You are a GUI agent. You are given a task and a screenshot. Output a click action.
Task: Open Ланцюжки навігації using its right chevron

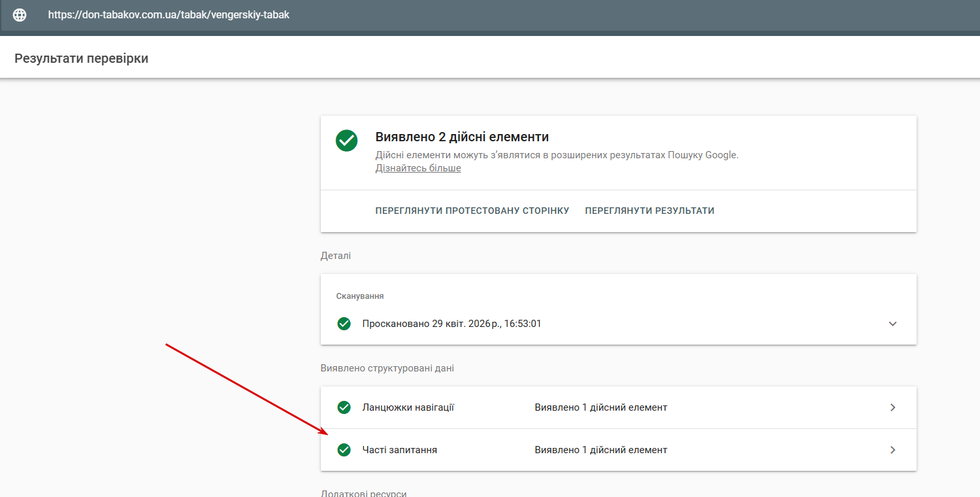coord(892,407)
